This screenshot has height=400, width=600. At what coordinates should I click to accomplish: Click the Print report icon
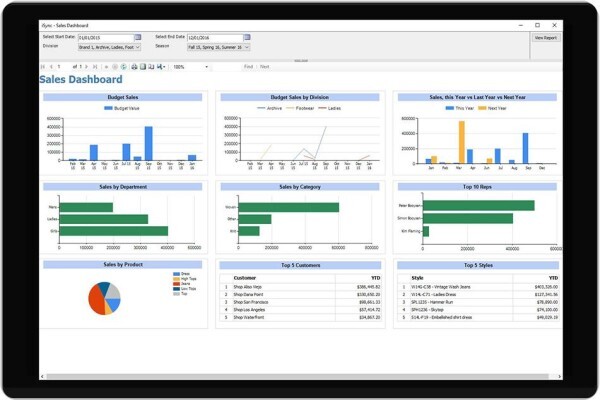pos(134,67)
